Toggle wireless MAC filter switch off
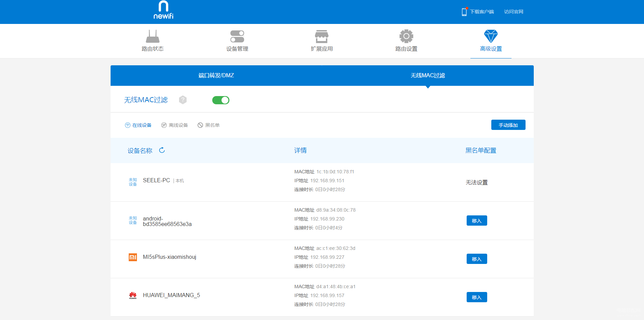The height and width of the screenshot is (320, 644). [221, 100]
